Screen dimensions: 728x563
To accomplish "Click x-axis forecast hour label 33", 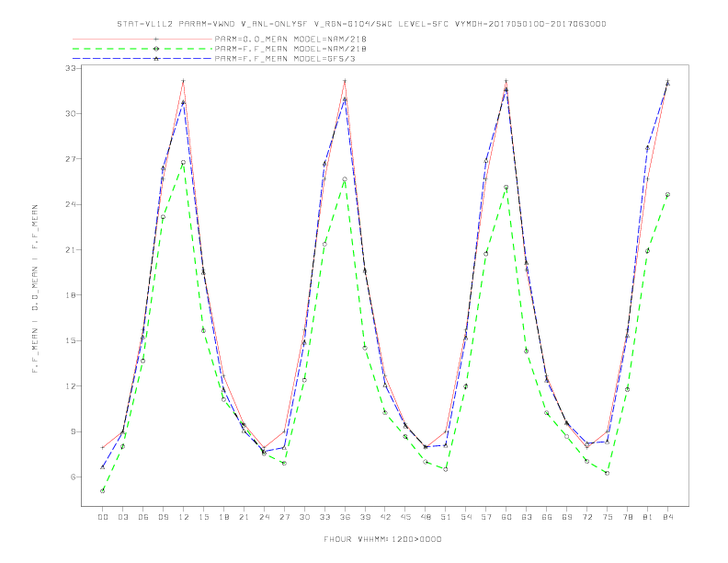I will (x=324, y=517).
